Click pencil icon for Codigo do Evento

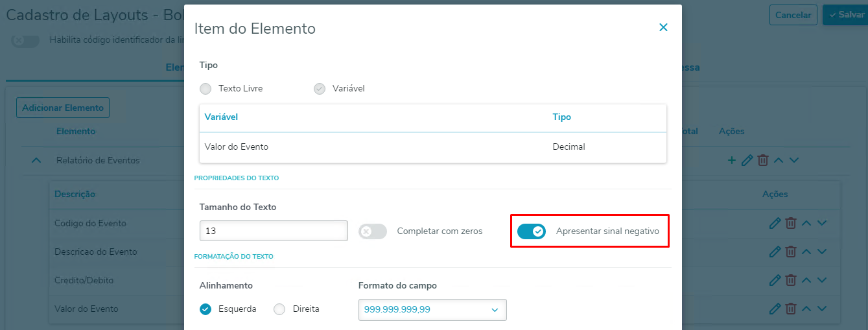774,223
